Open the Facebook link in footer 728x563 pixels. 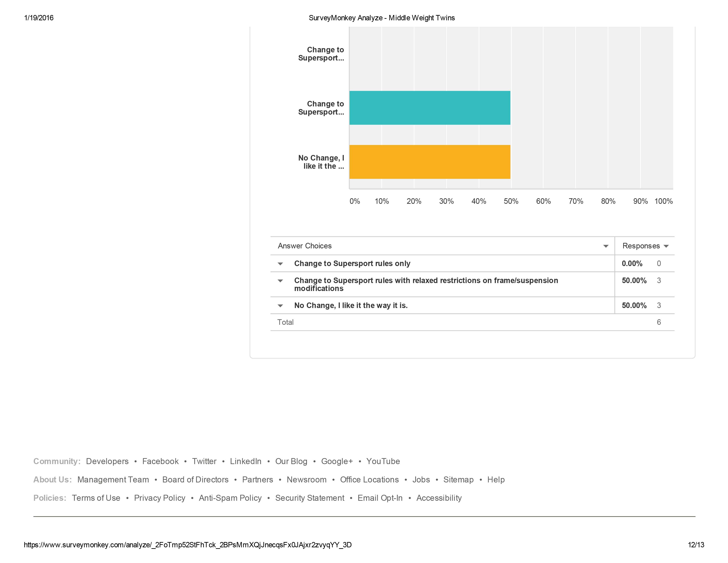coord(160,461)
